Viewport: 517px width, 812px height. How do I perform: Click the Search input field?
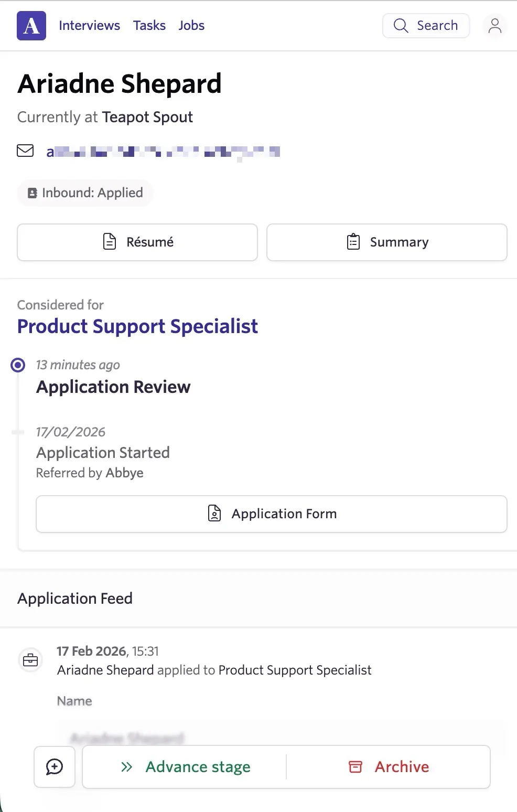pos(426,26)
